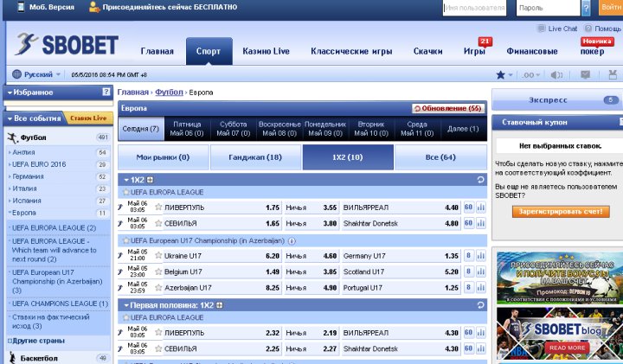The width and height of the screenshot is (623, 364).
Task: Click the Футбол sport icon
Action: (13, 137)
